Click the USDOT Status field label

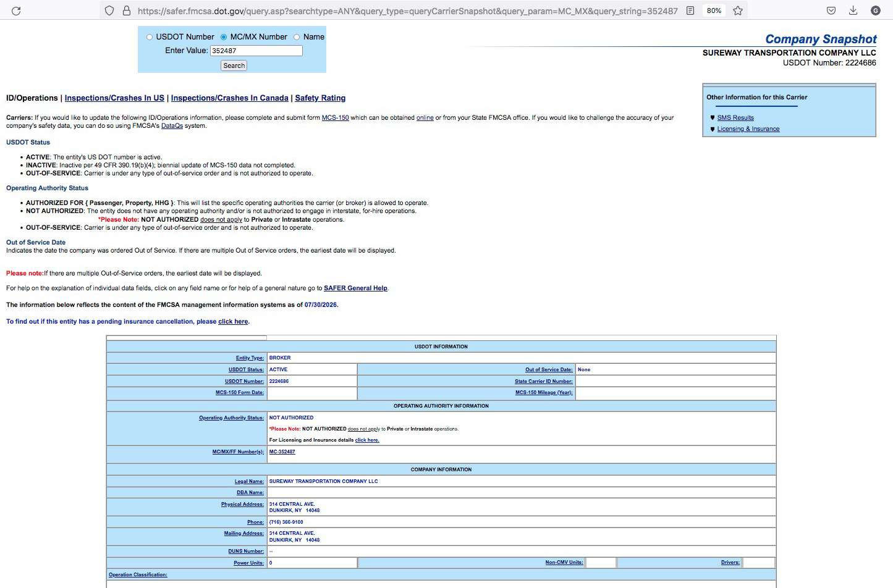click(246, 370)
